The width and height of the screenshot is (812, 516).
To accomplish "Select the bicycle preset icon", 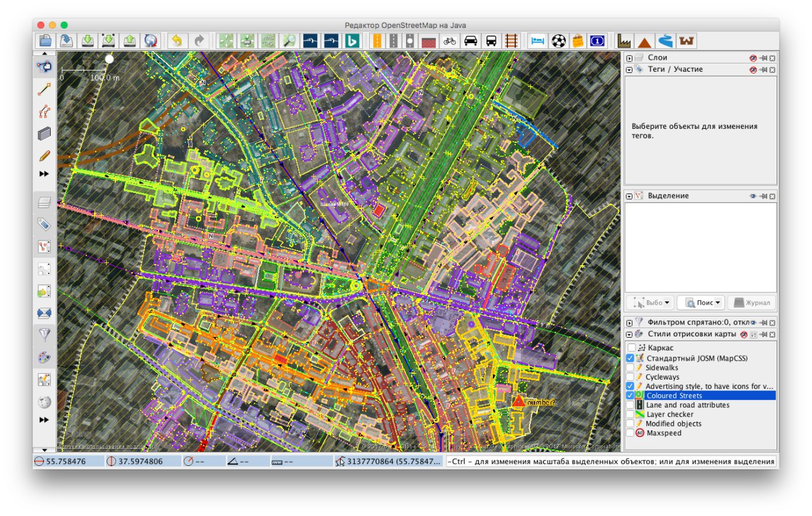I will coord(450,41).
